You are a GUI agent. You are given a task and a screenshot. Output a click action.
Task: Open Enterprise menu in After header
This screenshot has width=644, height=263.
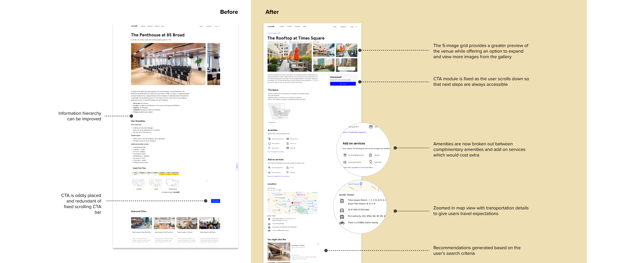(297, 26)
